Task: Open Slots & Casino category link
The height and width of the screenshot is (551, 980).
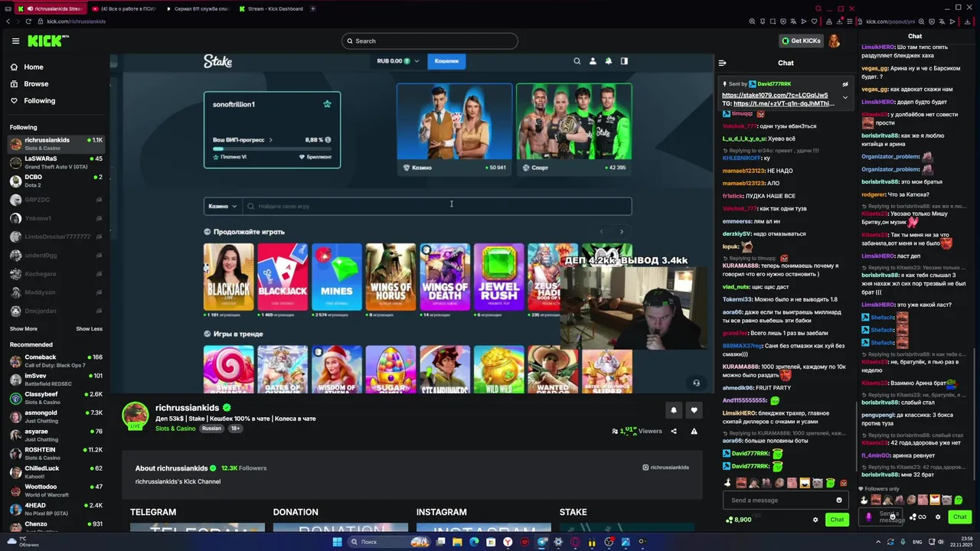Action: (175, 429)
